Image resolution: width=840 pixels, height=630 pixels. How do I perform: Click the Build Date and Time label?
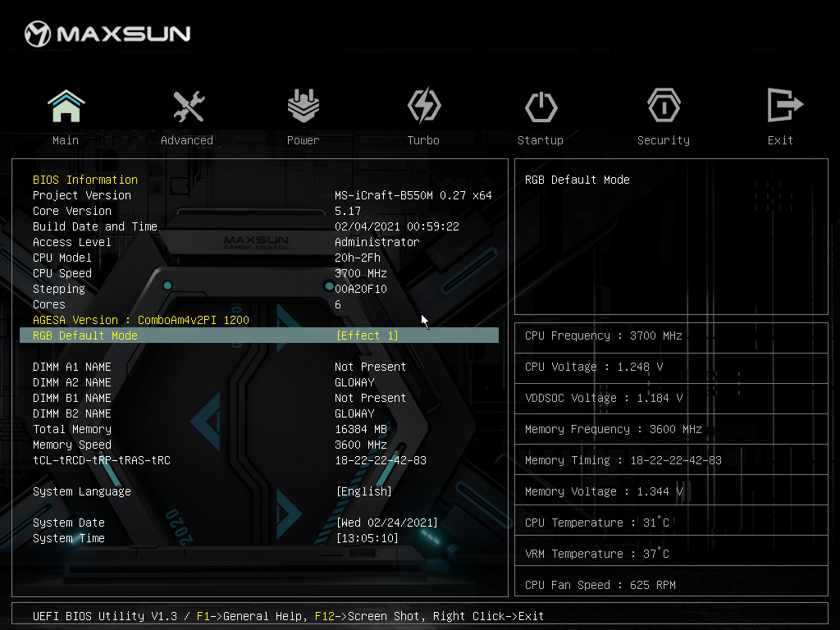pos(95,226)
